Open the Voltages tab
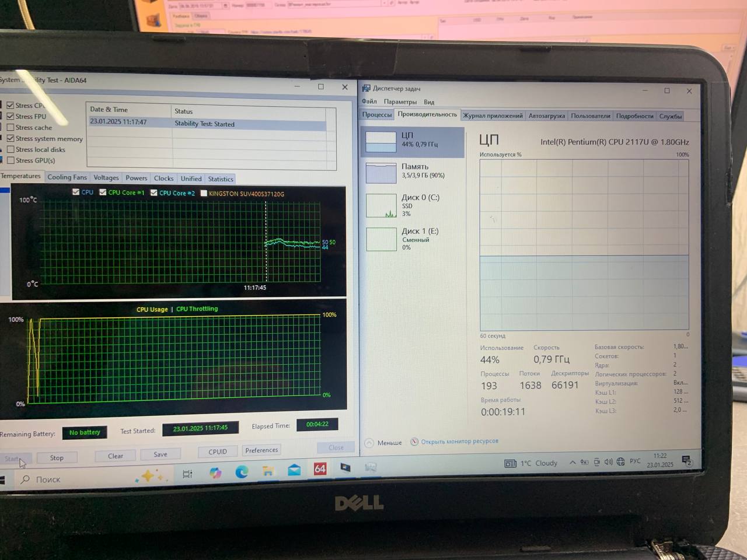The width and height of the screenshot is (747, 560). click(x=106, y=178)
